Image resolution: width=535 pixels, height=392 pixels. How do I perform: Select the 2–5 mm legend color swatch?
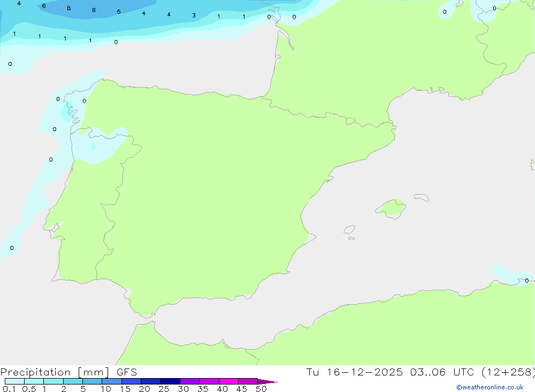(x=73, y=381)
